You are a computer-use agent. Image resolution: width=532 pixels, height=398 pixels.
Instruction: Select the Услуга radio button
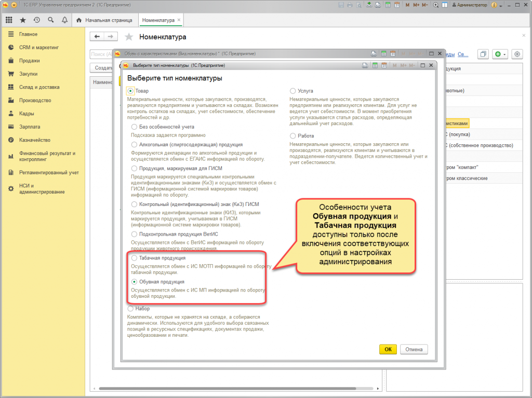point(293,91)
